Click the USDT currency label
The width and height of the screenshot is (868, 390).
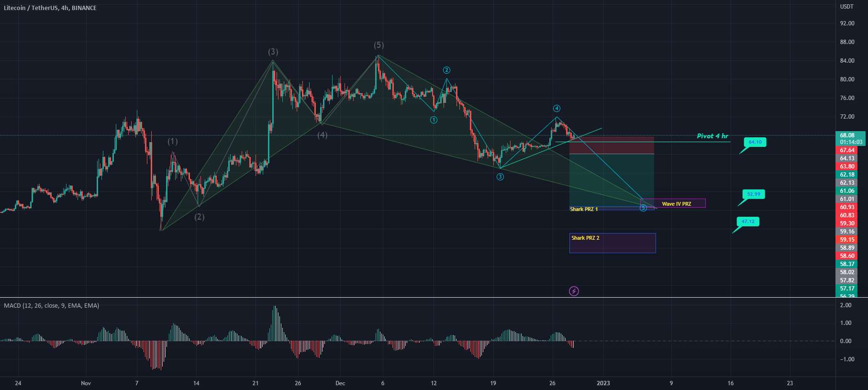(x=847, y=7)
